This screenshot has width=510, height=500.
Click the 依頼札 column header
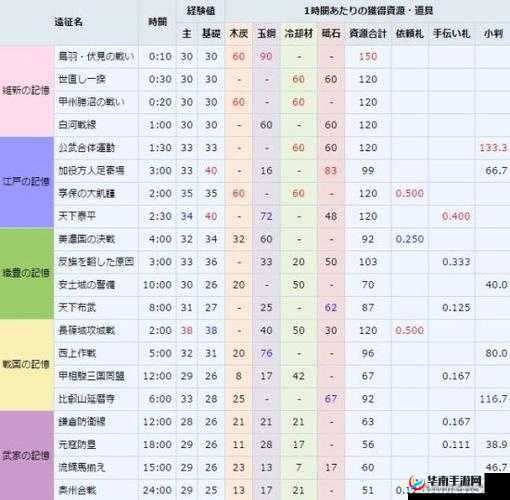point(410,34)
